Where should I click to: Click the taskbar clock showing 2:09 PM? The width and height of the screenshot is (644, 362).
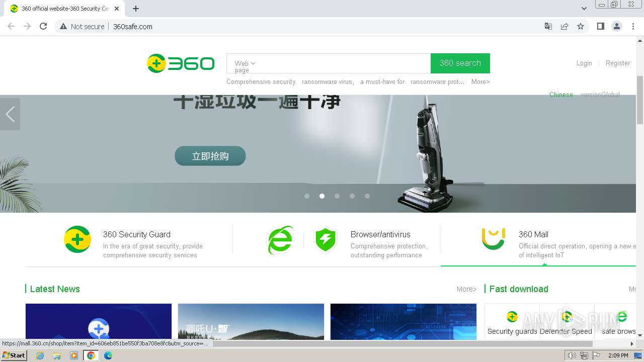pos(618,355)
